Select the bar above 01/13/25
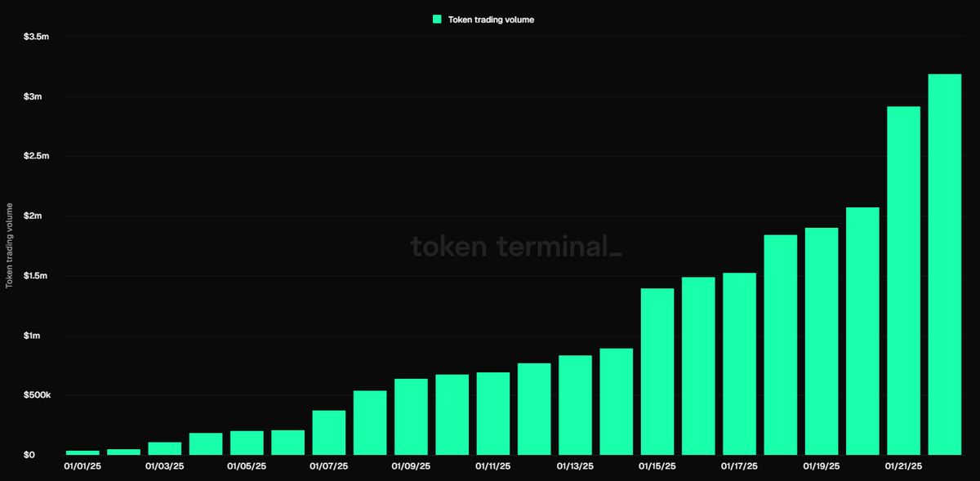Screen dimensions: 980x481 pyautogui.click(x=575, y=405)
